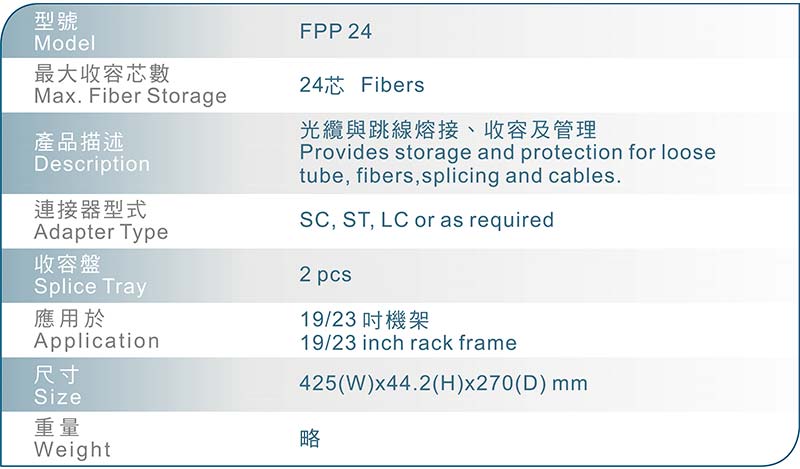
Task: Click the Chinese heading "連接器型式"
Action: pyautogui.click(x=90, y=211)
